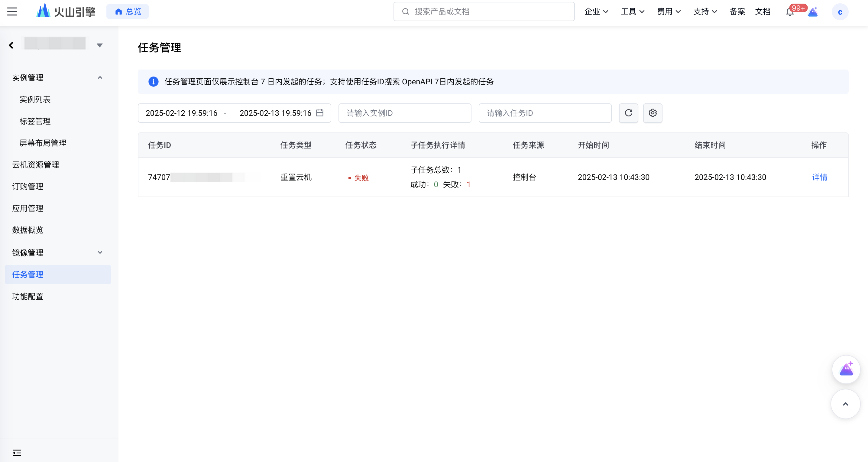
Task: Open notifications bell with 99+ badge
Action: coord(790,12)
